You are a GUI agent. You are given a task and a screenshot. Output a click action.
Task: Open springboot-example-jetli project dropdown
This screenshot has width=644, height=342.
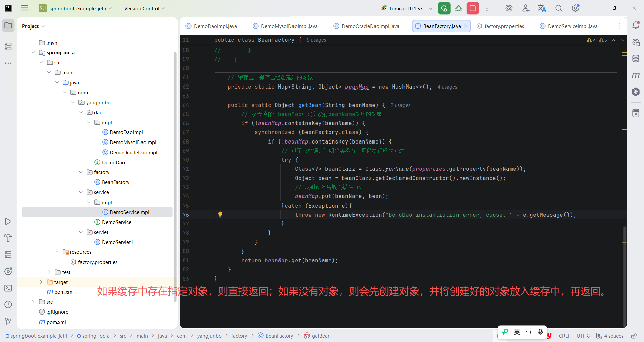point(75,8)
